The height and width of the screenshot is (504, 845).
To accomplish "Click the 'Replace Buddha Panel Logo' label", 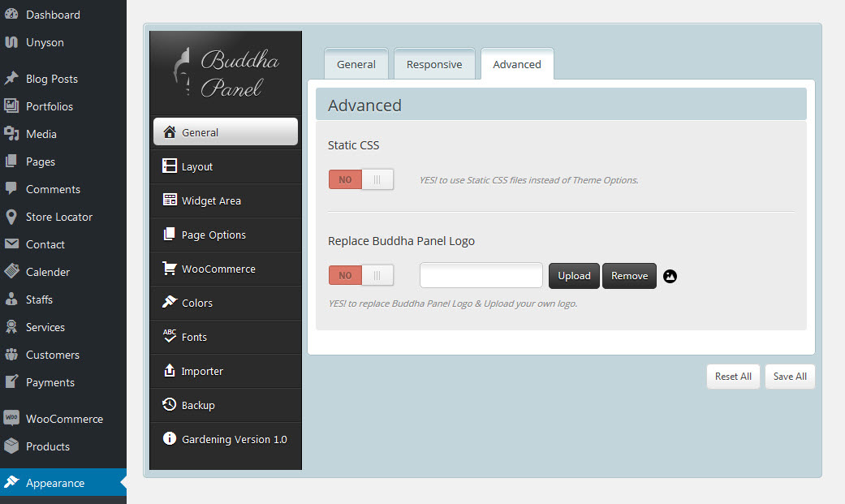I will click(x=402, y=241).
